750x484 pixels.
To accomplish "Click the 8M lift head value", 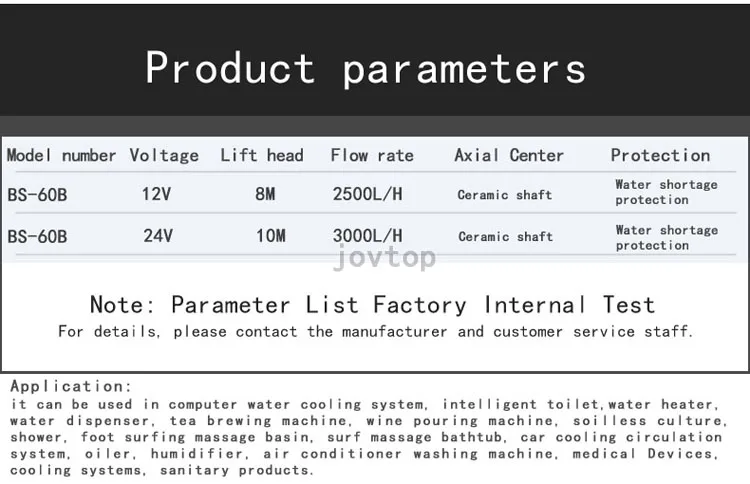I will tap(265, 194).
